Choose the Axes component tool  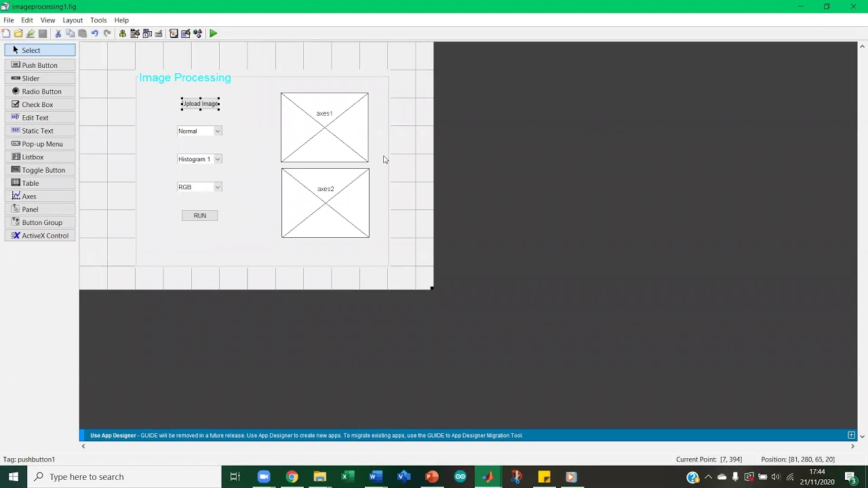[40, 197]
